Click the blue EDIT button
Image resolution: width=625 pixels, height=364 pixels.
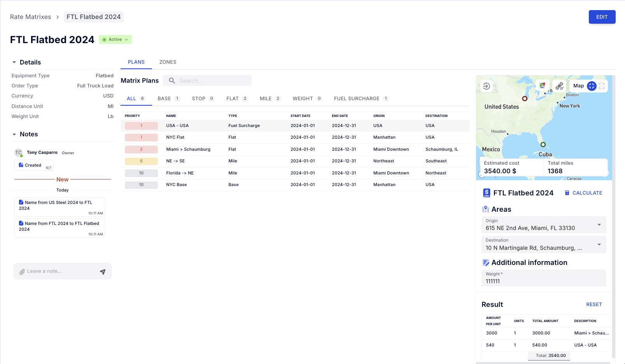[x=602, y=17]
